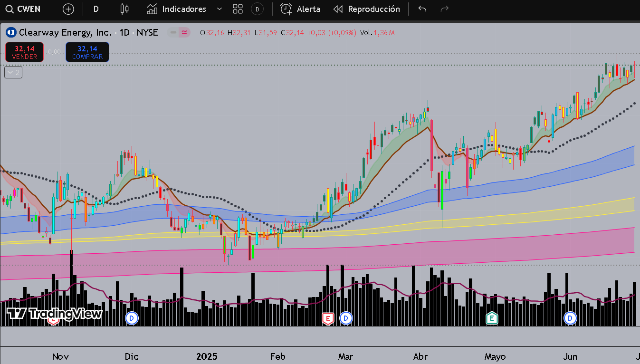Open symbol search for CWEN
Screen dimensions: 640x364
pos(24,9)
